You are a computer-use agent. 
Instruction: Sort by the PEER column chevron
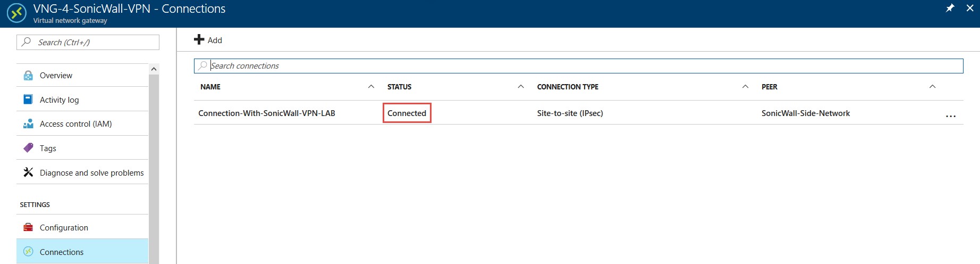pos(932,86)
